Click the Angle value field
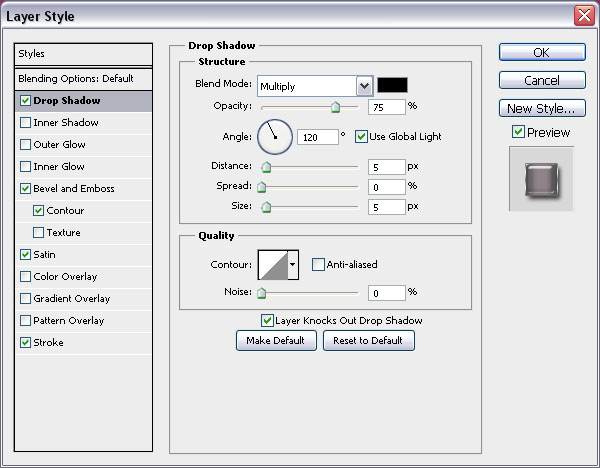 [x=318, y=137]
